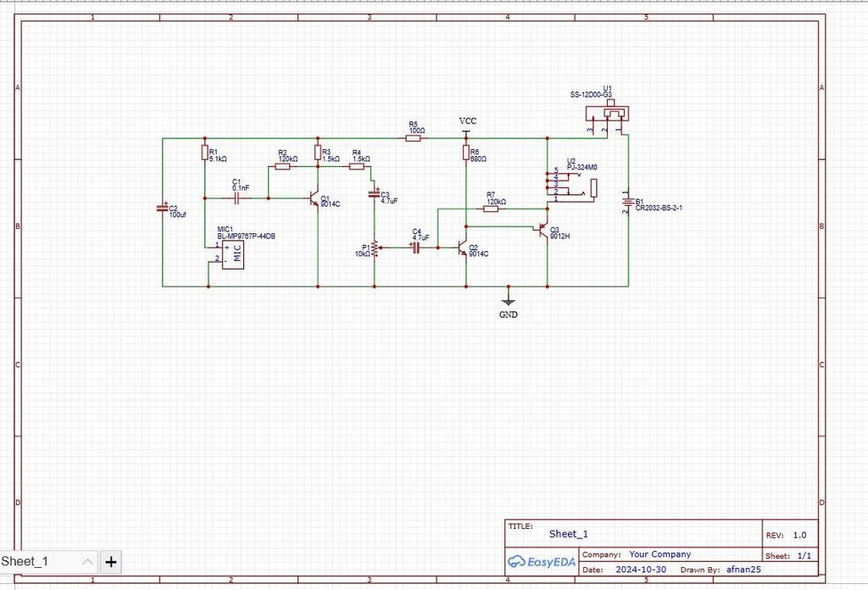Expand the Sheet_1 tab arrow

point(87,562)
